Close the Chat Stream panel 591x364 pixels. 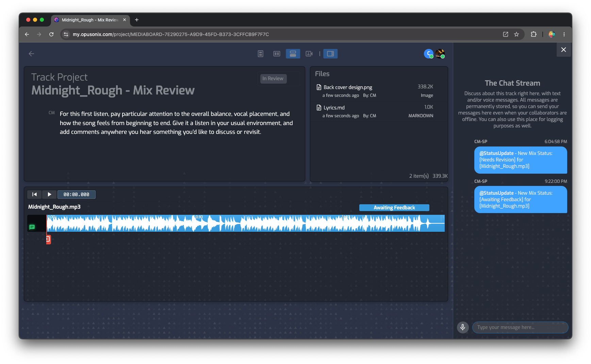tap(563, 50)
